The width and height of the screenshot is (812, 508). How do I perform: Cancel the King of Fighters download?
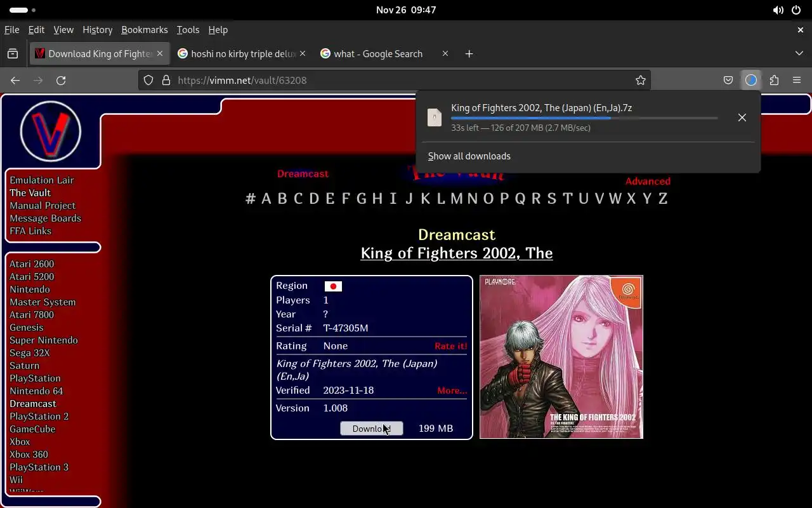[x=742, y=117]
